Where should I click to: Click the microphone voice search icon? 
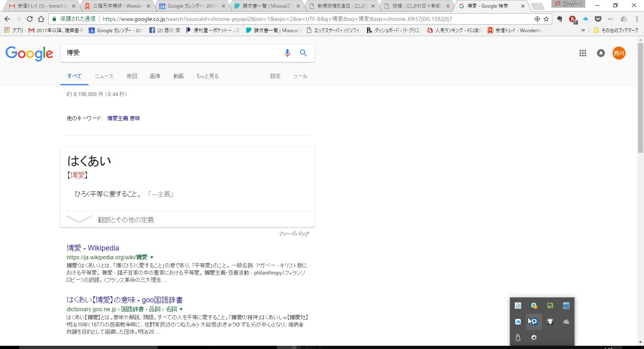point(287,53)
